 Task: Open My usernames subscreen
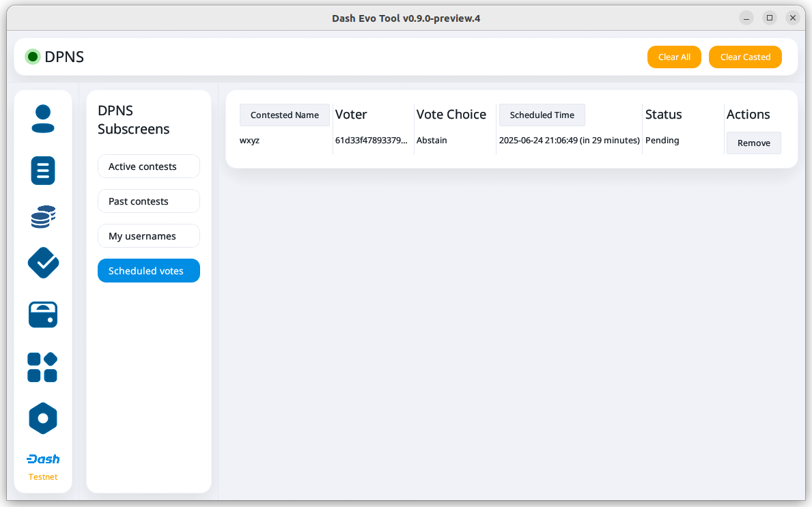pyautogui.click(x=149, y=236)
